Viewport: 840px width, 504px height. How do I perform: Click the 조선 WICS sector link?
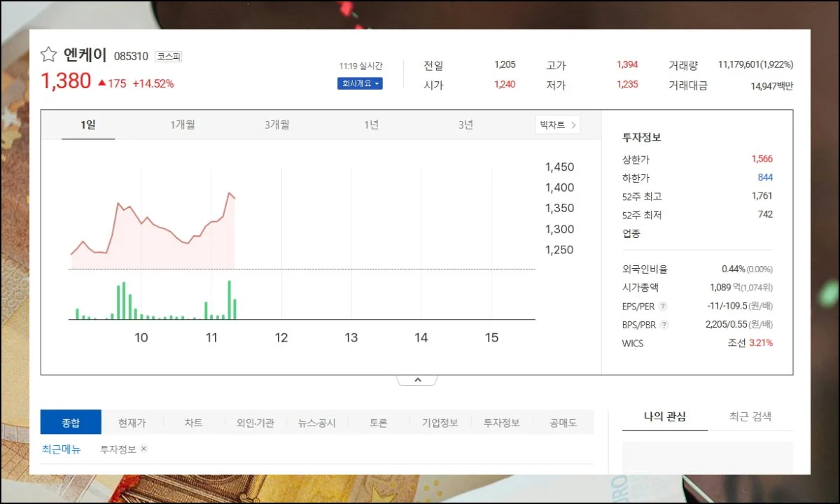pyautogui.click(x=736, y=343)
